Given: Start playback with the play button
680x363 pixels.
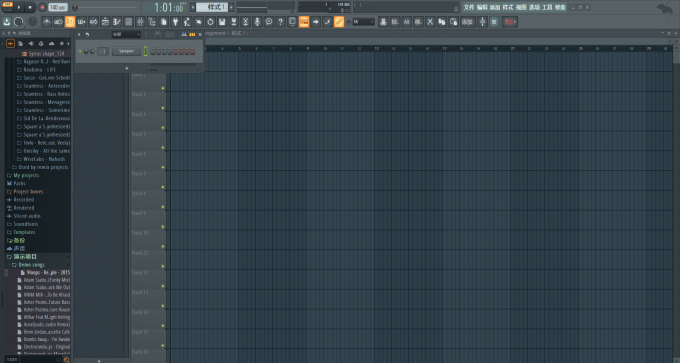Looking at the screenshot, I should [19, 7].
